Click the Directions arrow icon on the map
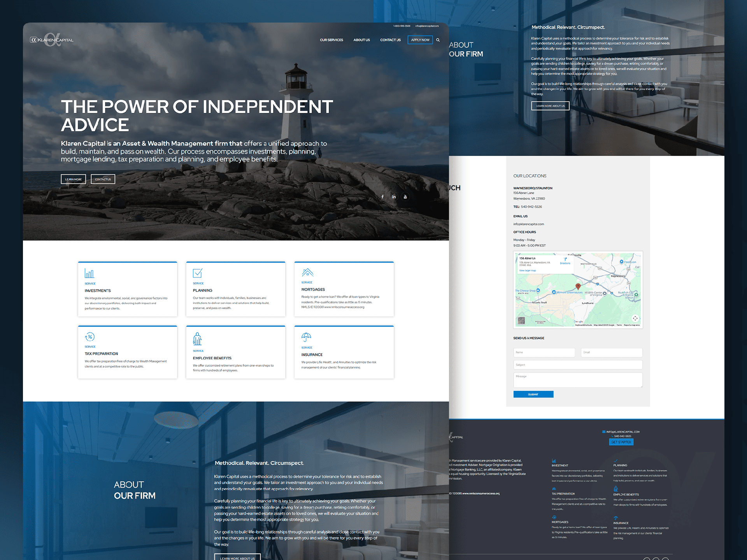Image resolution: width=747 pixels, height=560 pixels. (x=565, y=259)
